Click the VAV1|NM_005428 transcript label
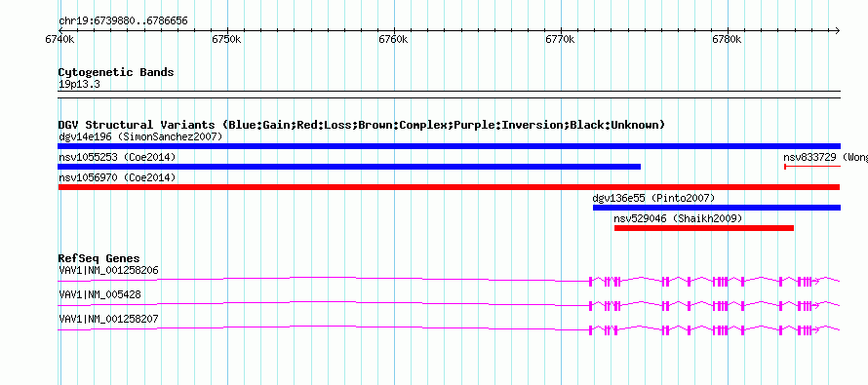Viewport: 868px width, 385px height. pyautogui.click(x=99, y=294)
